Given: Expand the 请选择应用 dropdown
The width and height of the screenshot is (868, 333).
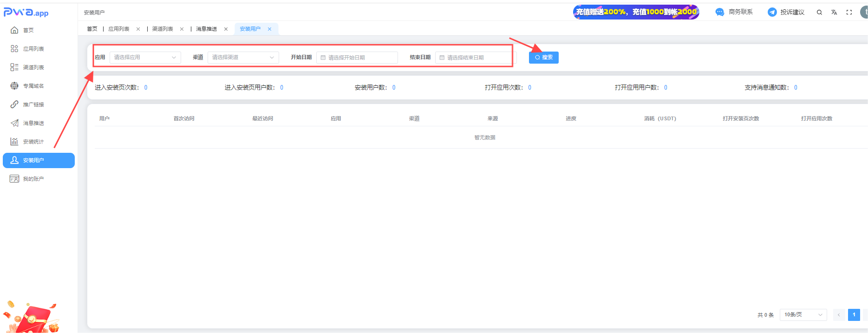Looking at the screenshot, I should click(x=145, y=58).
